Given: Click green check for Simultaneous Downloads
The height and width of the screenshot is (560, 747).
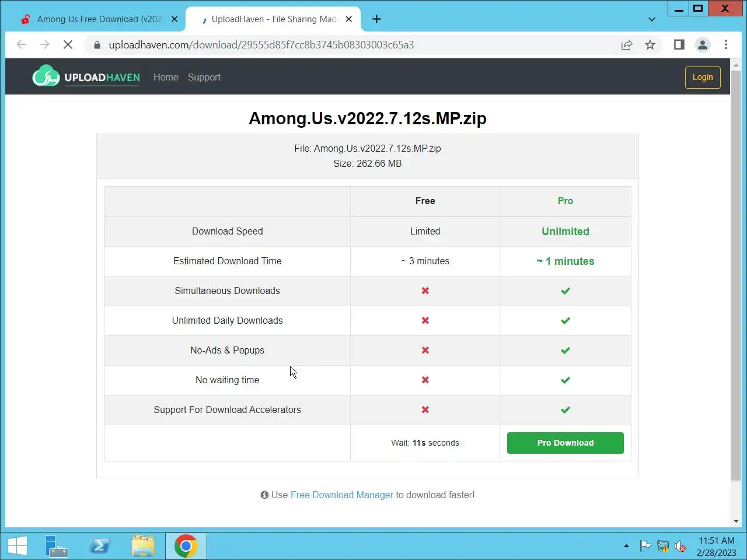Looking at the screenshot, I should coord(566,290).
